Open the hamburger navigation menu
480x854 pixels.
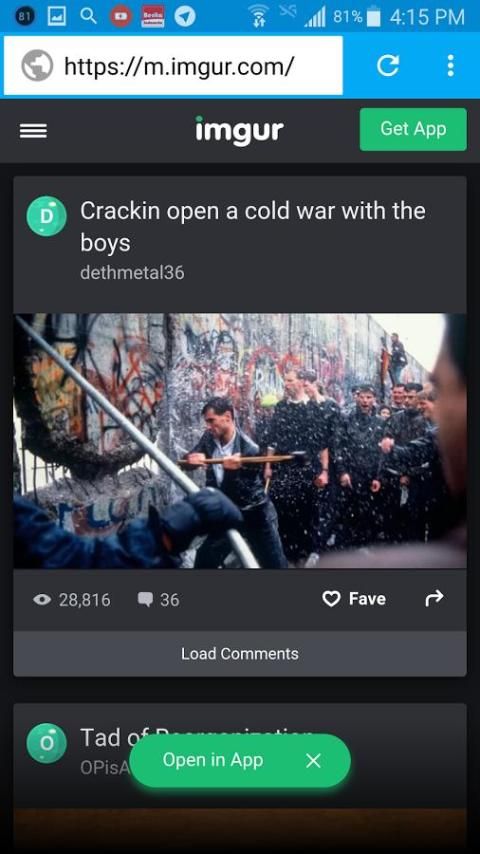point(33,131)
